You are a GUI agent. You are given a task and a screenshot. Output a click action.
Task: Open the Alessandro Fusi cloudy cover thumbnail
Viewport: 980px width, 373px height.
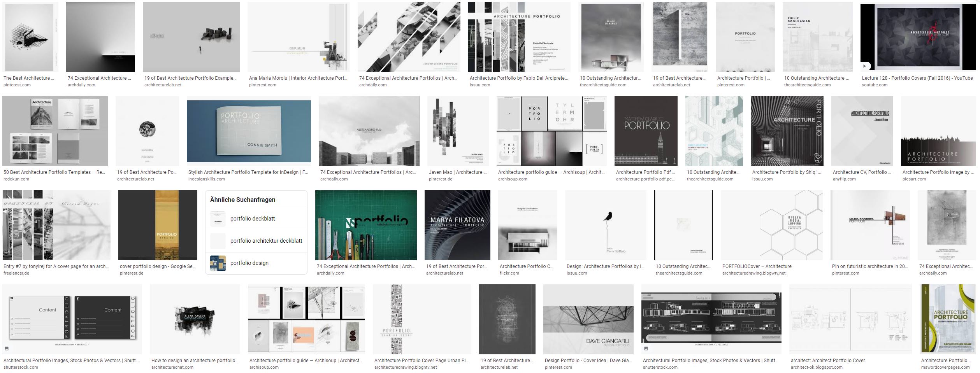369,131
